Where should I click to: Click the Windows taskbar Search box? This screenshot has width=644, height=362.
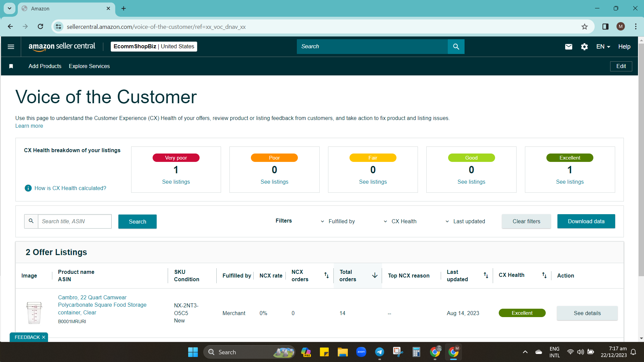point(249,352)
